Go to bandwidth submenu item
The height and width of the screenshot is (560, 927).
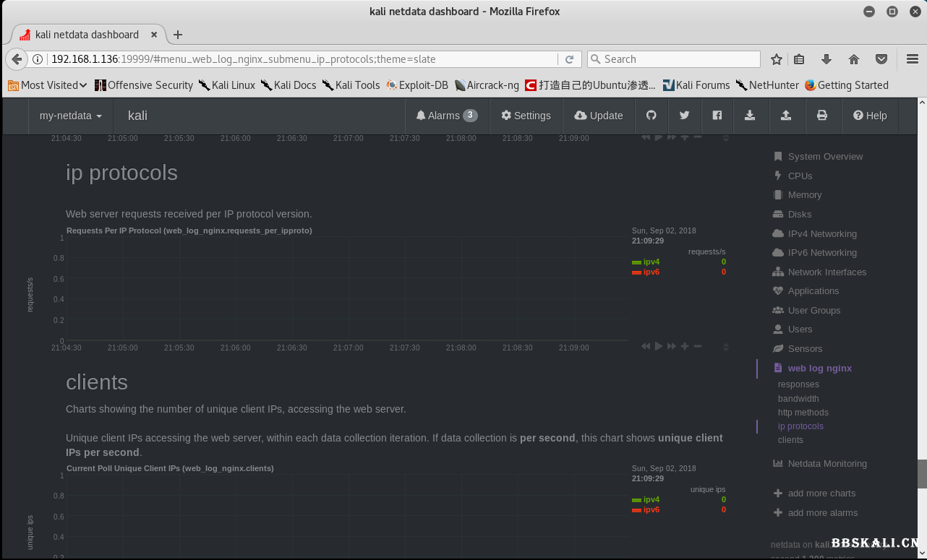coord(798,399)
